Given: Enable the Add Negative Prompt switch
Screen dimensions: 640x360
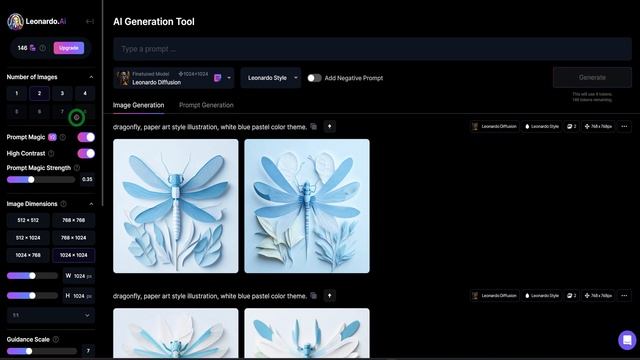Looking at the screenshot, I should 314,78.
